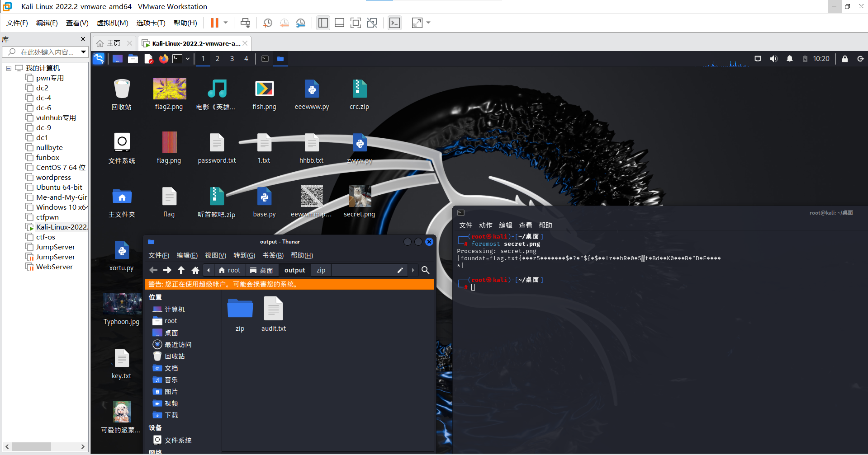Go to parent folder in Thunar
Viewport: 868px width, 455px height.
(181, 270)
